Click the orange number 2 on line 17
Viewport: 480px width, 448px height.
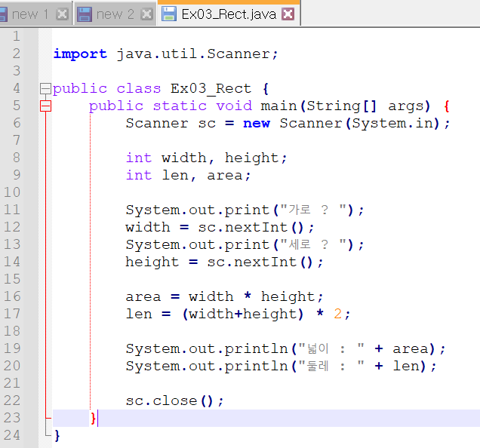coord(337,314)
